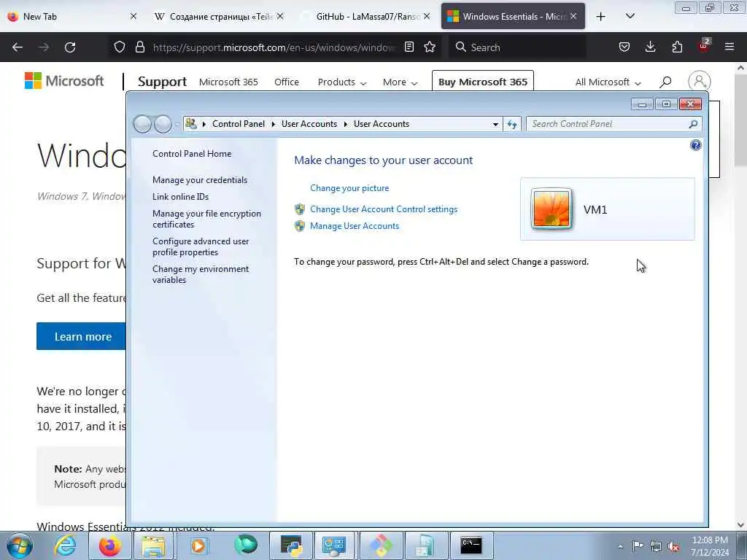Screen dimensions: 747x560
Task: Open the Products dropdown menu
Action: click(x=342, y=82)
